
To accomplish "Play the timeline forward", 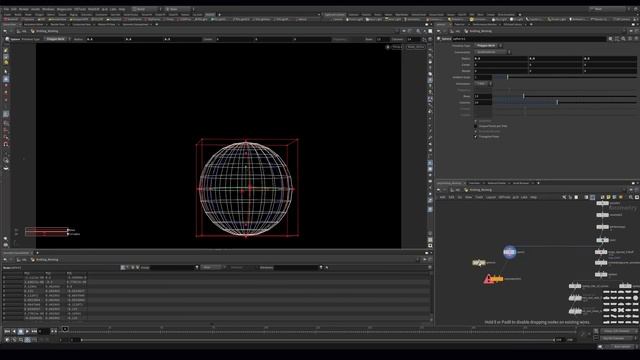I will pyautogui.click(x=27, y=331).
